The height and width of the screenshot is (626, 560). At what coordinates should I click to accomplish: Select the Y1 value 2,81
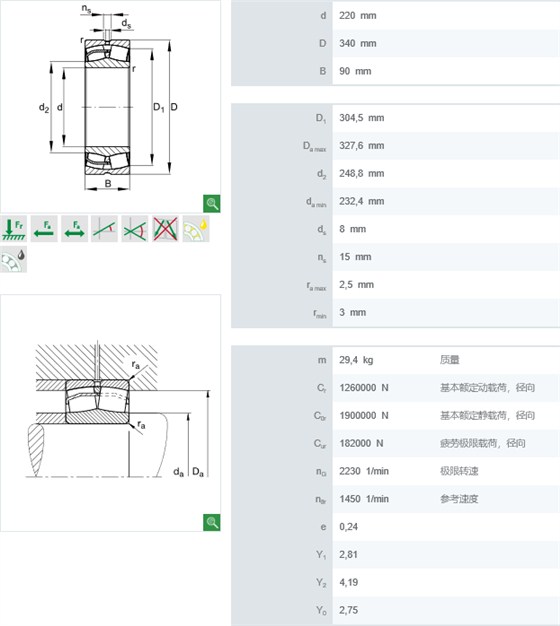pyautogui.click(x=348, y=555)
